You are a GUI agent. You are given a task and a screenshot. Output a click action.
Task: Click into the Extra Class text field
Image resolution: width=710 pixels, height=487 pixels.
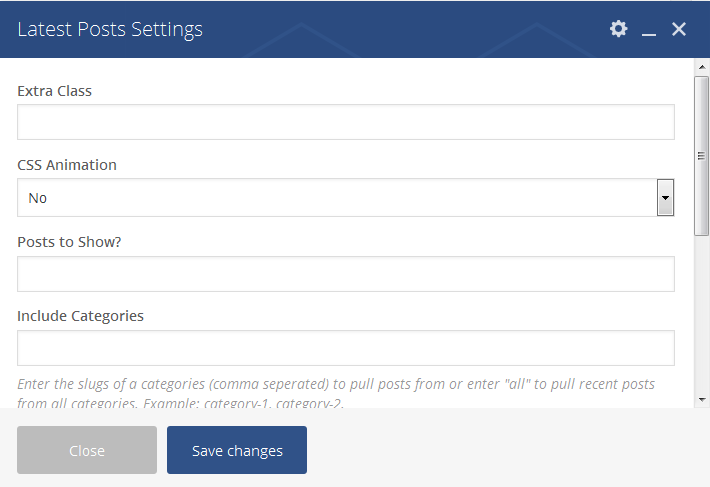pos(345,123)
